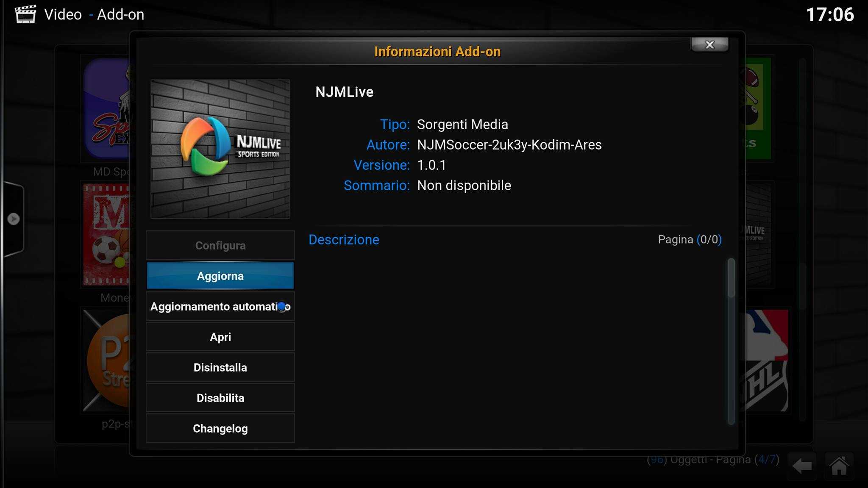Click the NJMLive Sports Edition artwork
The height and width of the screenshot is (488, 868).
220,149
